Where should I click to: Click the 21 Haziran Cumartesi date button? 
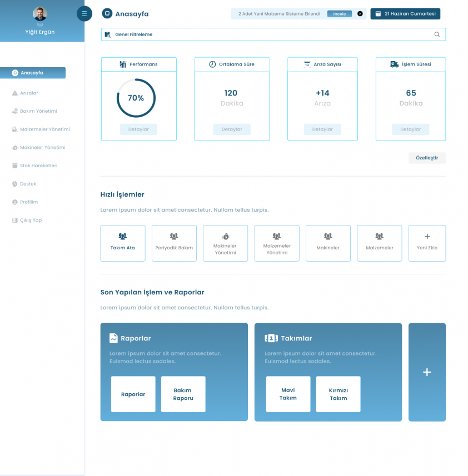click(x=405, y=14)
